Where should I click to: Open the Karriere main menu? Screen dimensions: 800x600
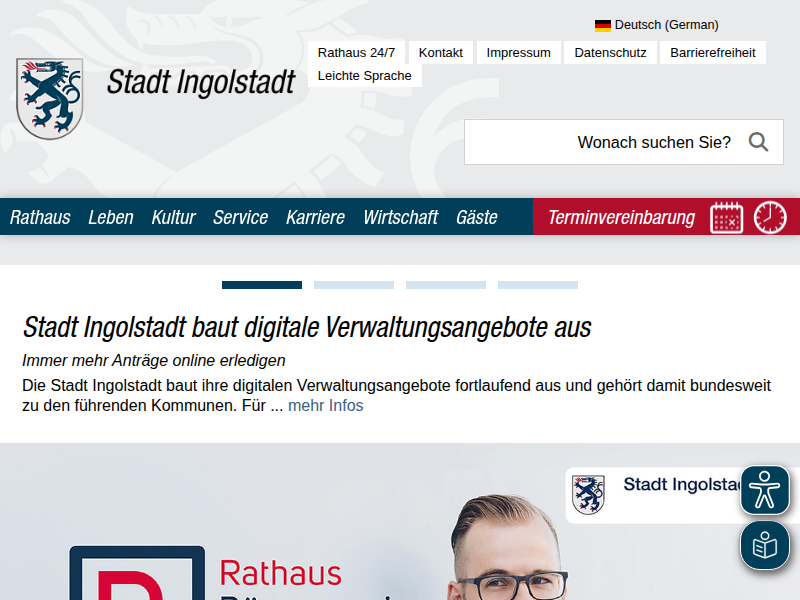315,217
